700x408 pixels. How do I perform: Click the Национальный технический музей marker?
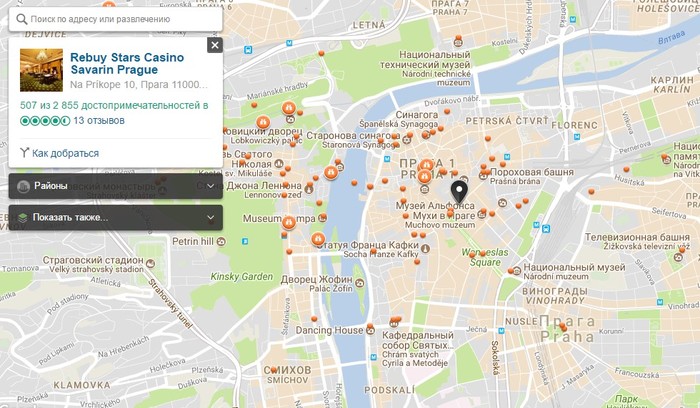pos(458,43)
